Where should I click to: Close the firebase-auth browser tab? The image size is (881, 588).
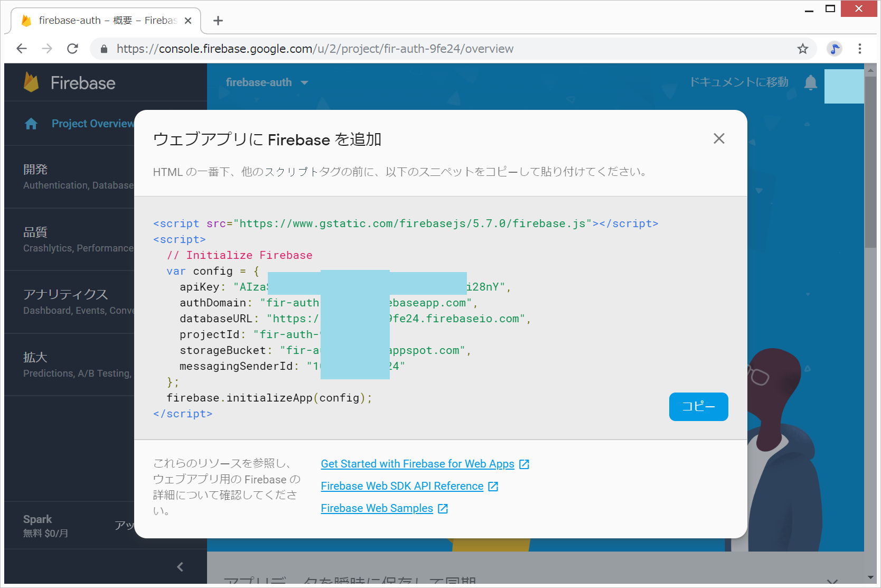click(x=188, y=21)
